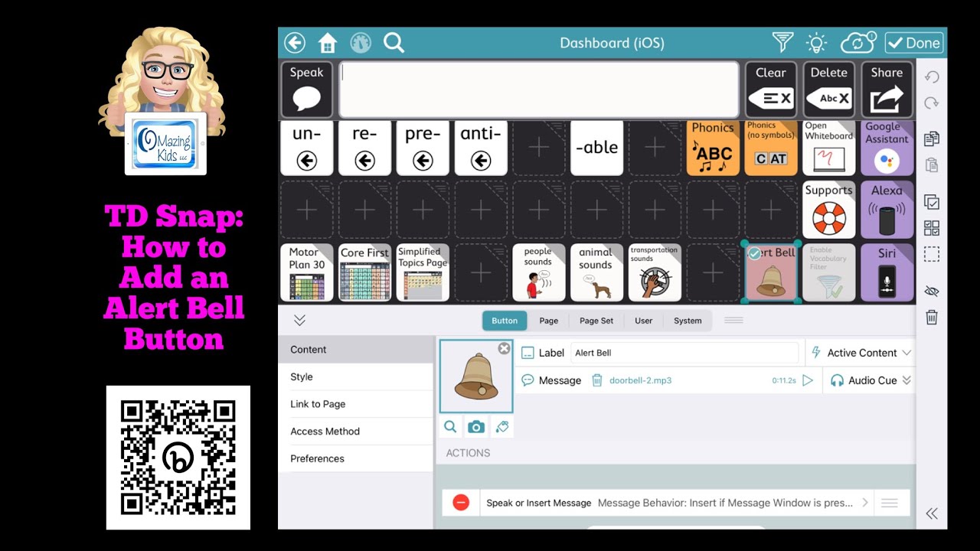Screen dimensions: 980x551
Task: Click the paste clipboard icon
Action: 932,165
